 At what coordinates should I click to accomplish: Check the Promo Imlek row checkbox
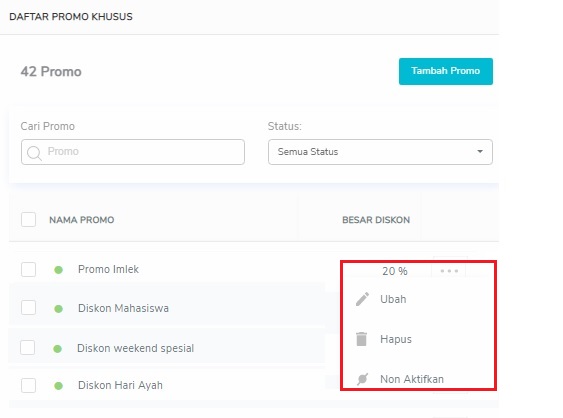click(x=28, y=269)
